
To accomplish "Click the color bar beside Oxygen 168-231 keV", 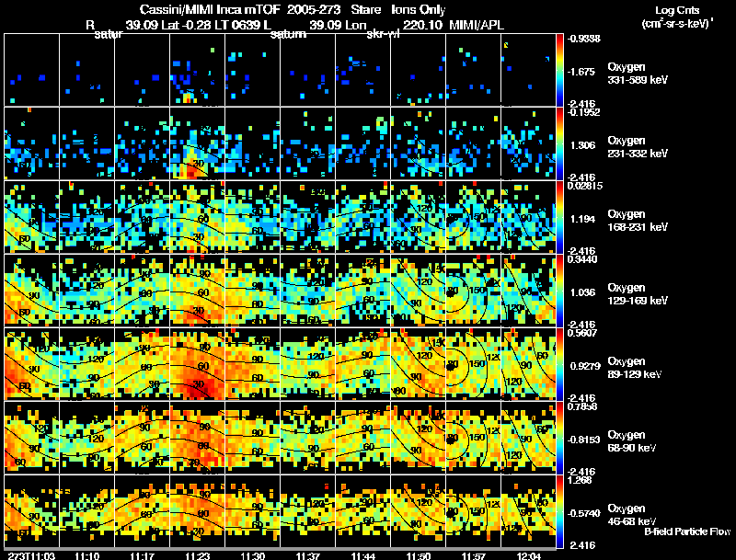I will [559, 217].
